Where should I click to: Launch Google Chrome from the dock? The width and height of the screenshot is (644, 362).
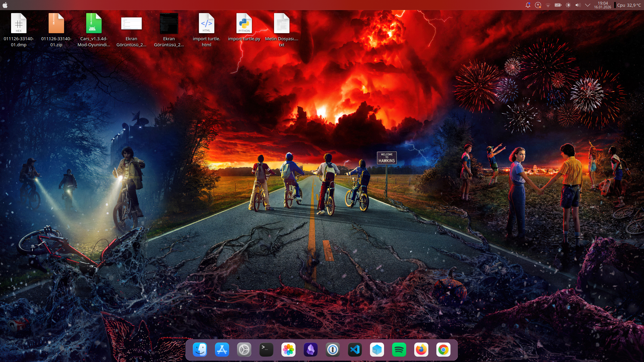point(443,350)
